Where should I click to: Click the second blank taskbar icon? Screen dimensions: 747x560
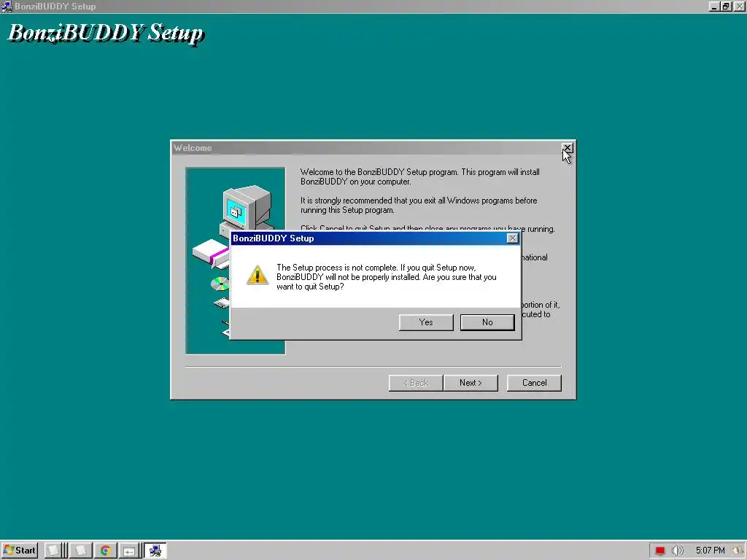click(80, 551)
